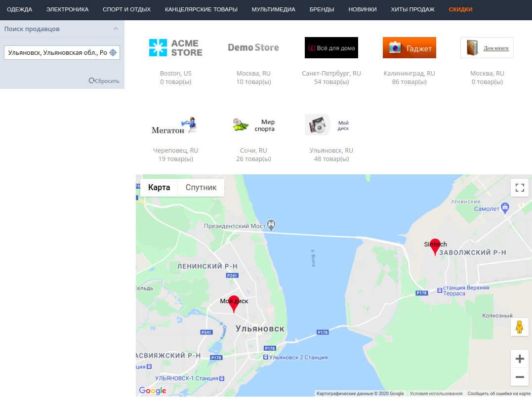Click the Simtech map pin
This screenshot has height=404, width=532.
point(435,247)
